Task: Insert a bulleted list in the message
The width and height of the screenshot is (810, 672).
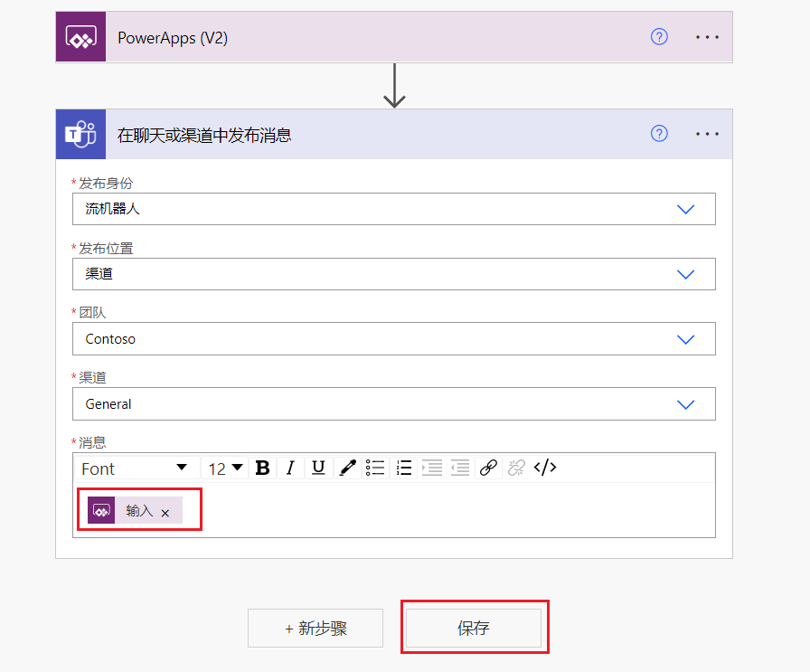Action: point(375,468)
